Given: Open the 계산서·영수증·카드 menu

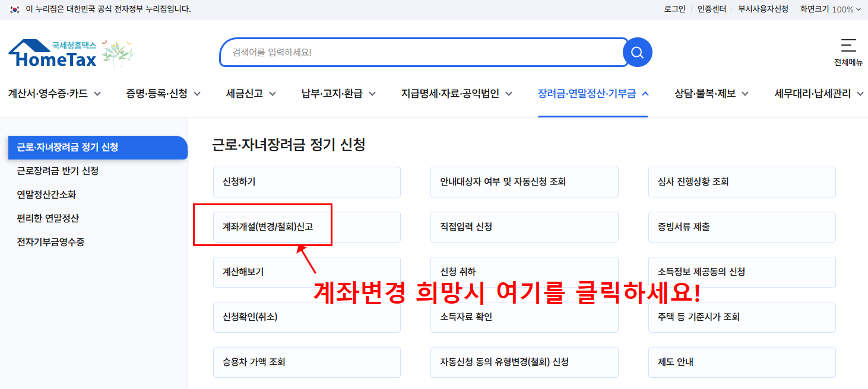Looking at the screenshot, I should tap(50, 93).
